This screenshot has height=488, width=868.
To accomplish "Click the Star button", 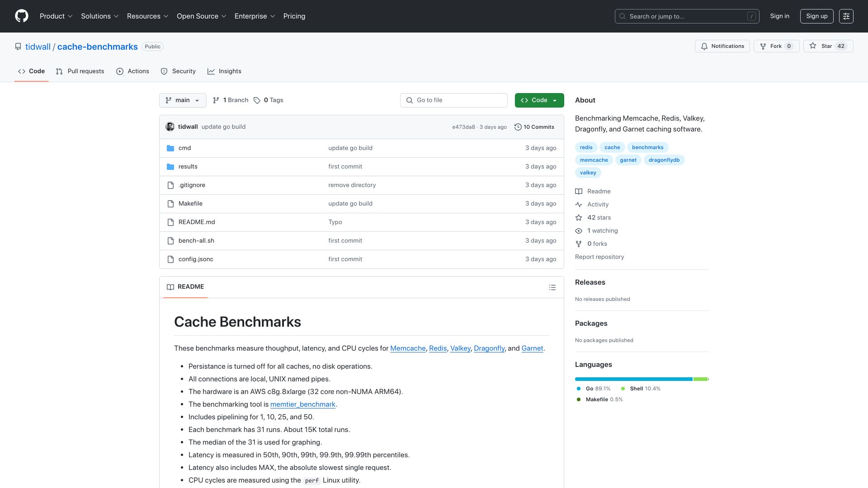I will 828,46.
